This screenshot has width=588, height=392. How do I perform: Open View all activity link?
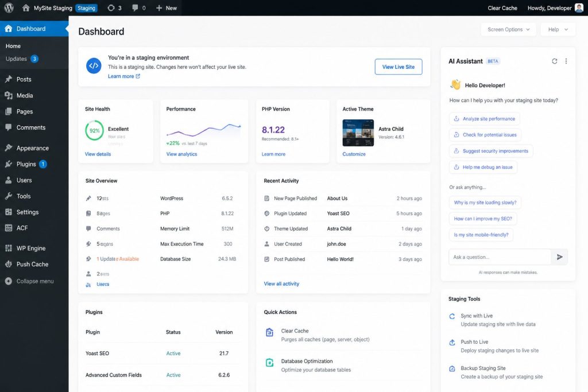pyautogui.click(x=281, y=284)
